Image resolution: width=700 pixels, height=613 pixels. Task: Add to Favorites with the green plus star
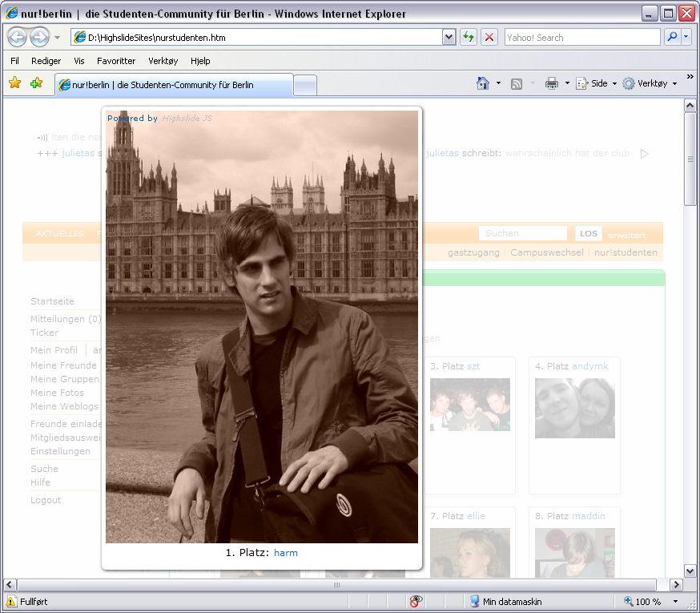pos(36,83)
